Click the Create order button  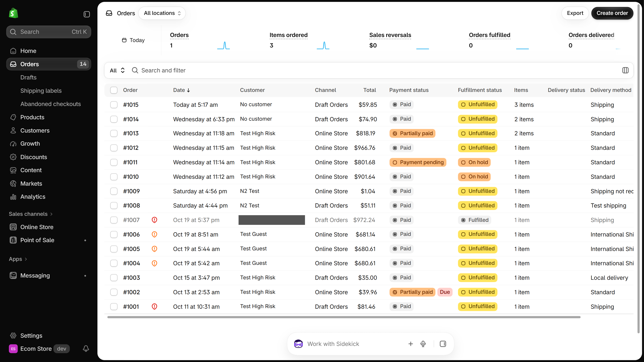pyautogui.click(x=612, y=13)
